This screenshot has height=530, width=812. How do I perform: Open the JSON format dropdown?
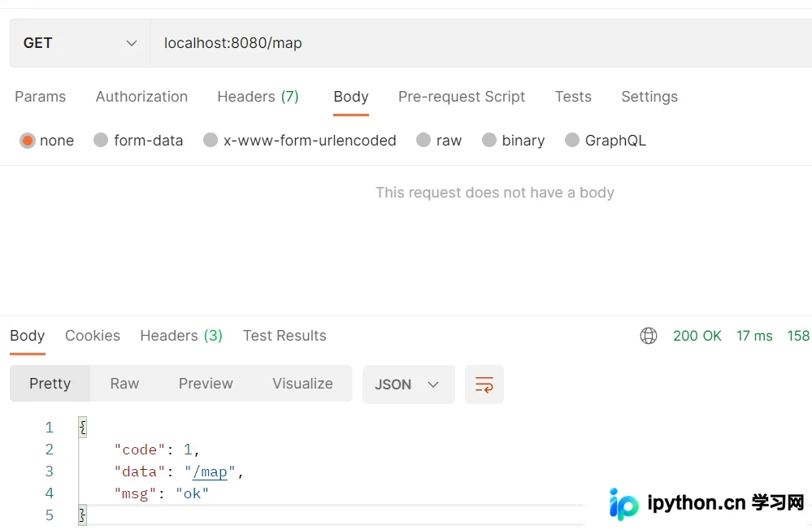(x=409, y=384)
